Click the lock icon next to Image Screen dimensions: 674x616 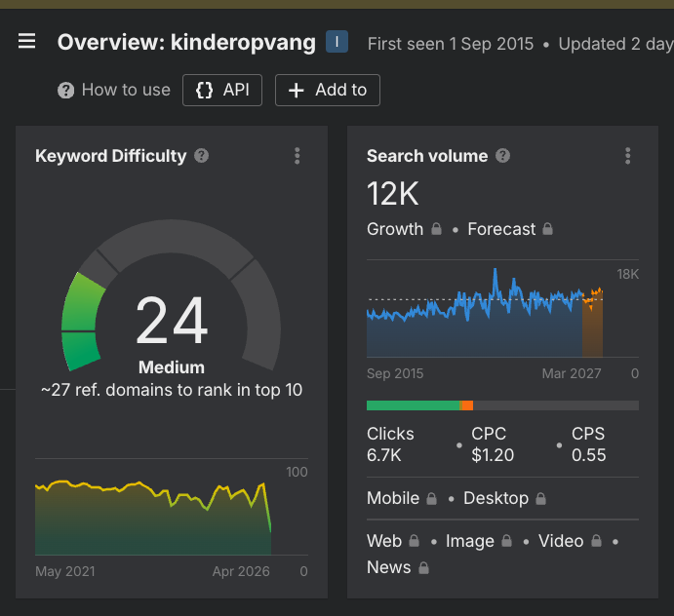click(507, 541)
